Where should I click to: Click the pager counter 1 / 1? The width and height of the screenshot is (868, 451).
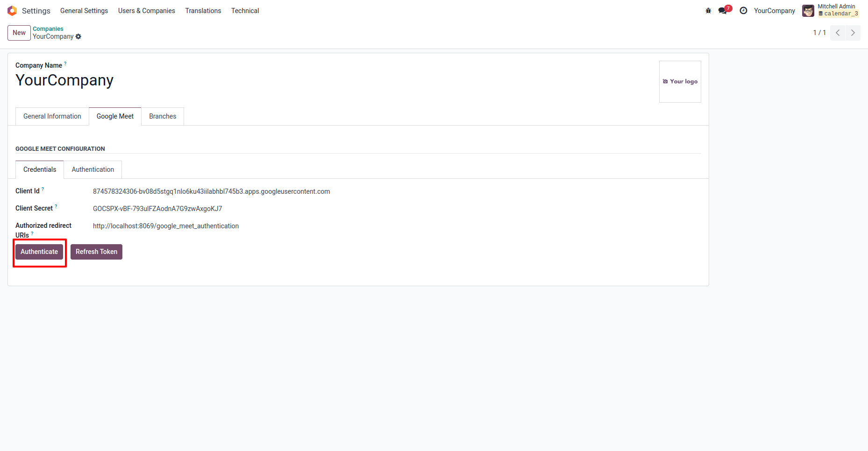pyautogui.click(x=819, y=33)
